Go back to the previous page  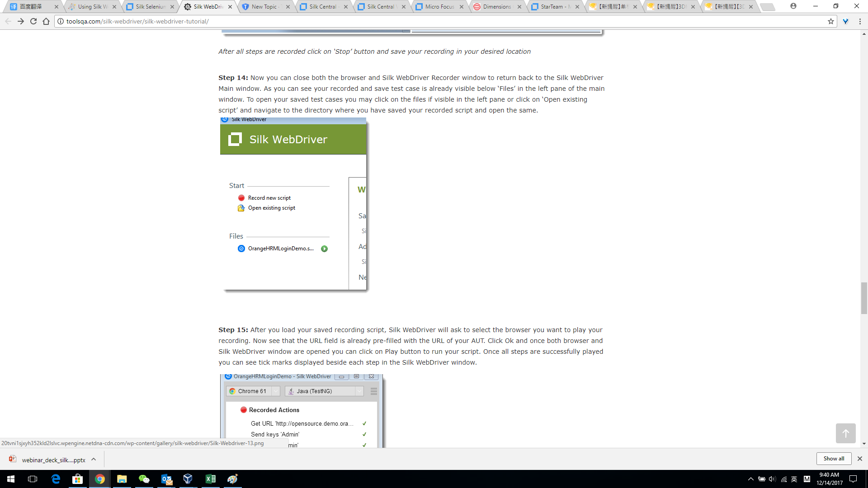(x=8, y=21)
